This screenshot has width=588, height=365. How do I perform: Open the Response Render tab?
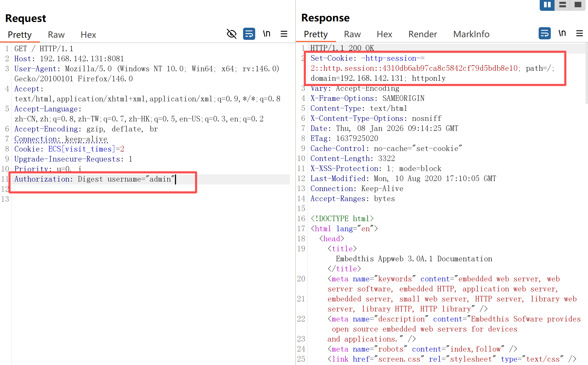click(x=423, y=34)
